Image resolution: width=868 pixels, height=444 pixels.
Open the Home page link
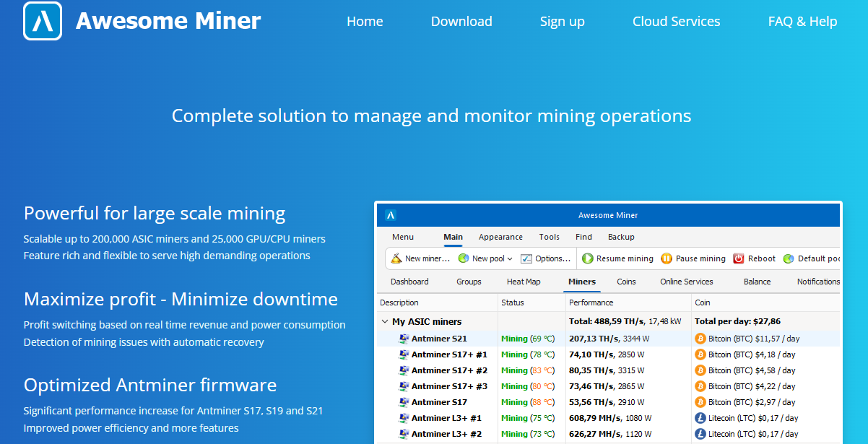[365, 22]
